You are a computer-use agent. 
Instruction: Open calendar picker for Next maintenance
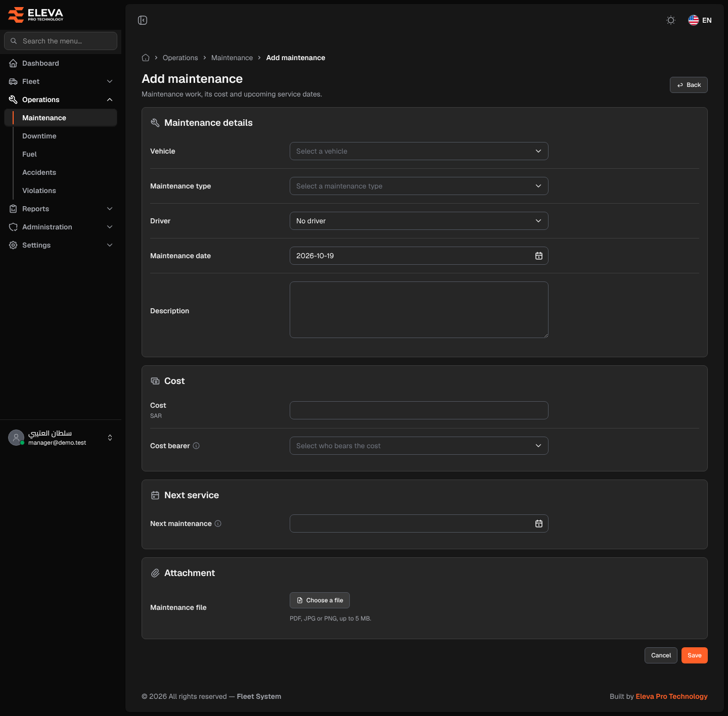(539, 523)
